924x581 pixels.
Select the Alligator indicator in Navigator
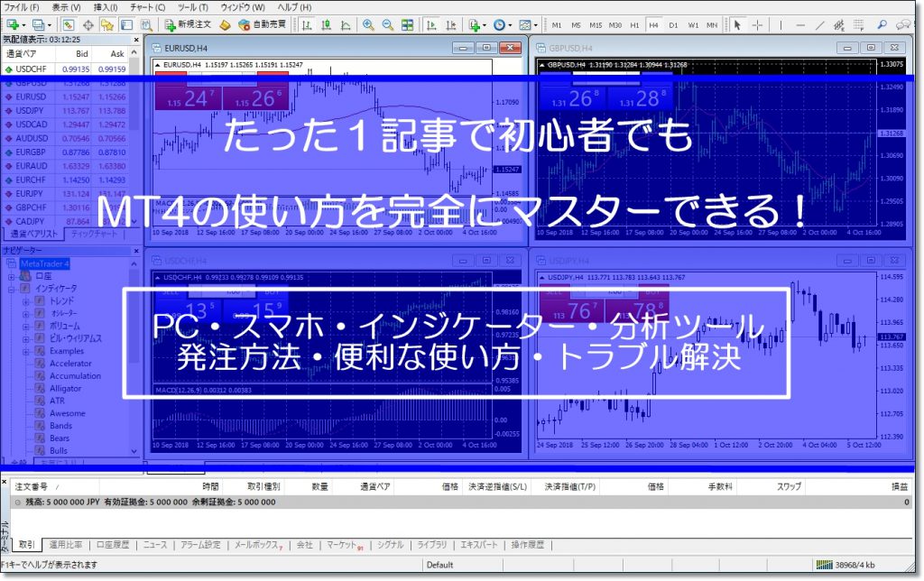[x=65, y=388]
